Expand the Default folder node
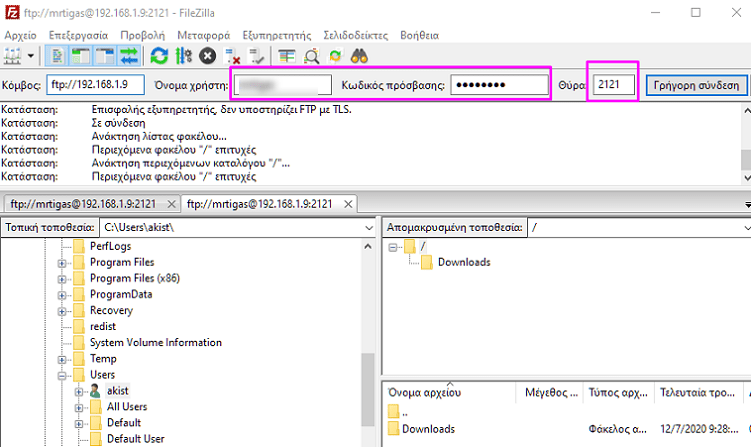Screen dimensions: 751x447 pos(79,424)
